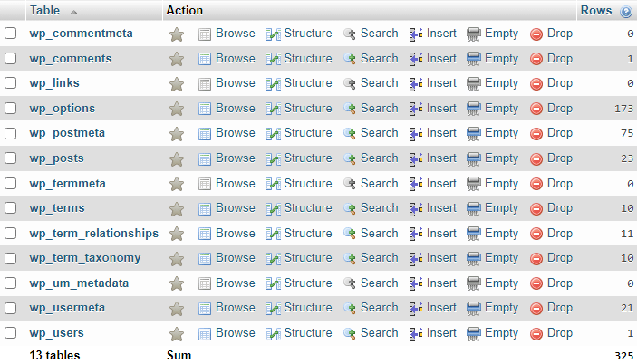Sort by the Table column header
637x364 pixels.
coord(45,11)
